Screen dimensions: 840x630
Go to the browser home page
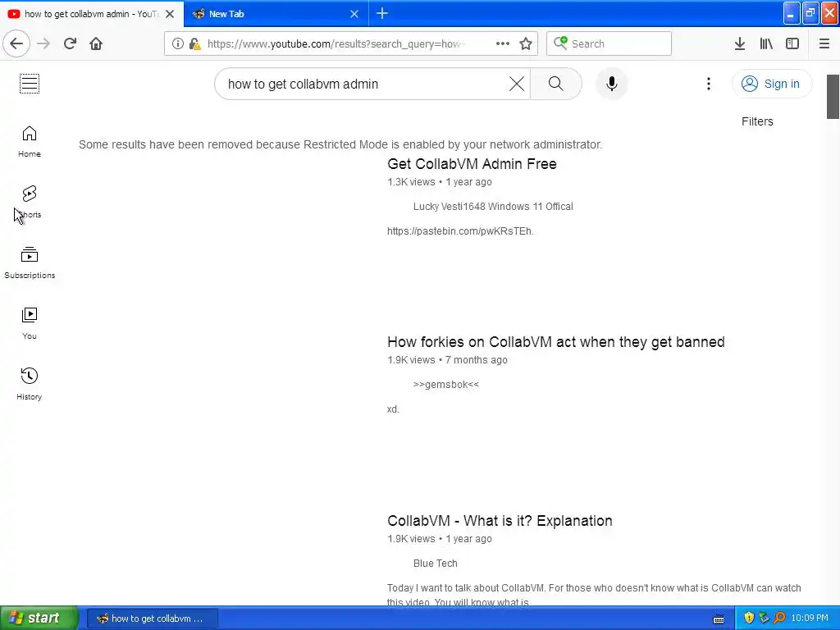[96, 43]
